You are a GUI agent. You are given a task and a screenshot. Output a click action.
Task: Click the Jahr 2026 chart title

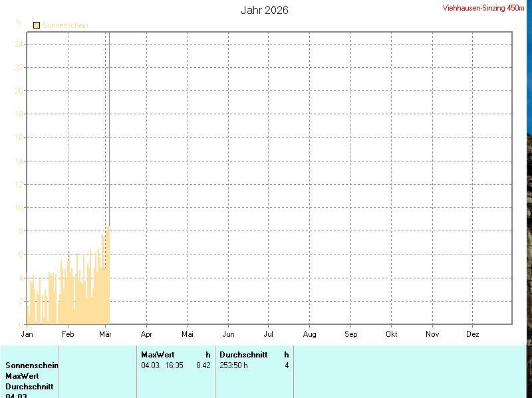(265, 10)
